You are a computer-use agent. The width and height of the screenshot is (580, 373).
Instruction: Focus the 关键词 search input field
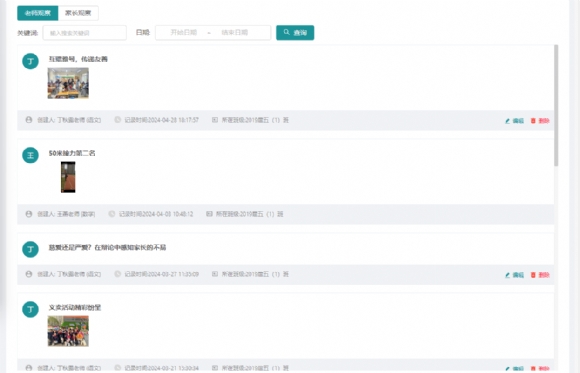tap(85, 33)
